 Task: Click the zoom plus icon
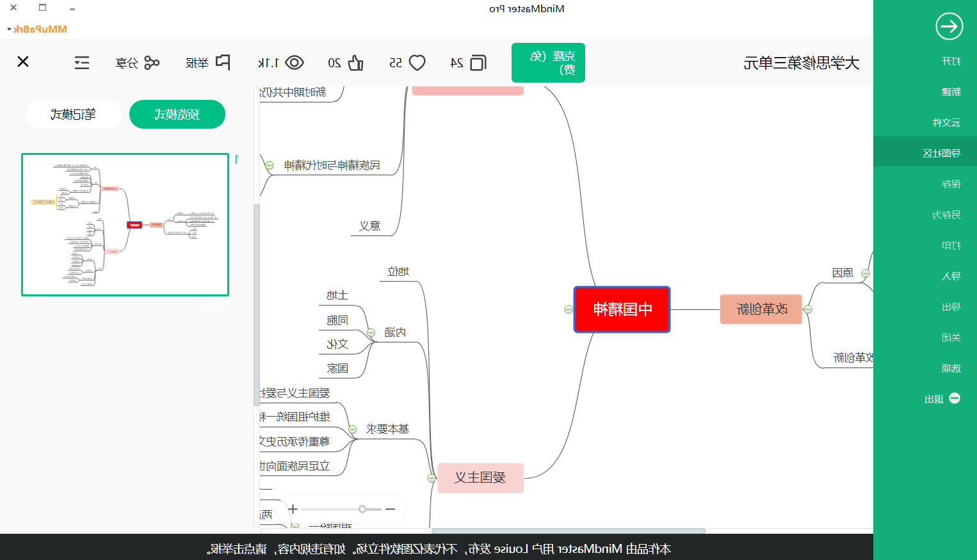[293, 509]
